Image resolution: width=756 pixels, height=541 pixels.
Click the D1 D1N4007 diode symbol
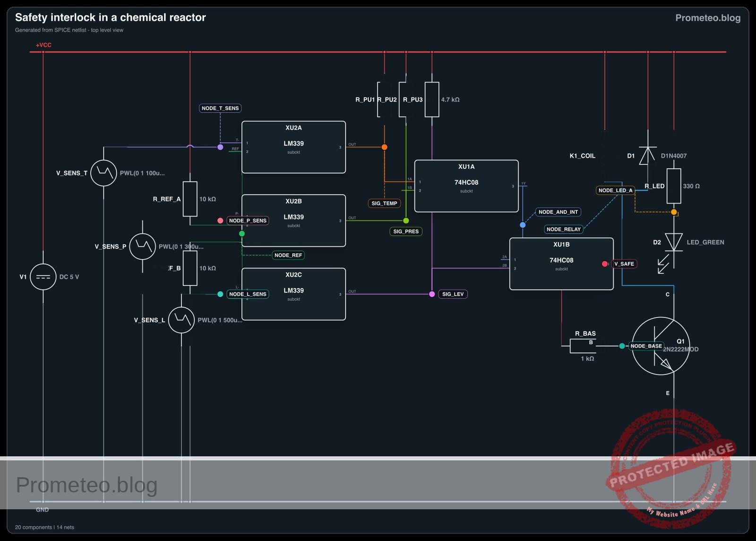click(647, 156)
